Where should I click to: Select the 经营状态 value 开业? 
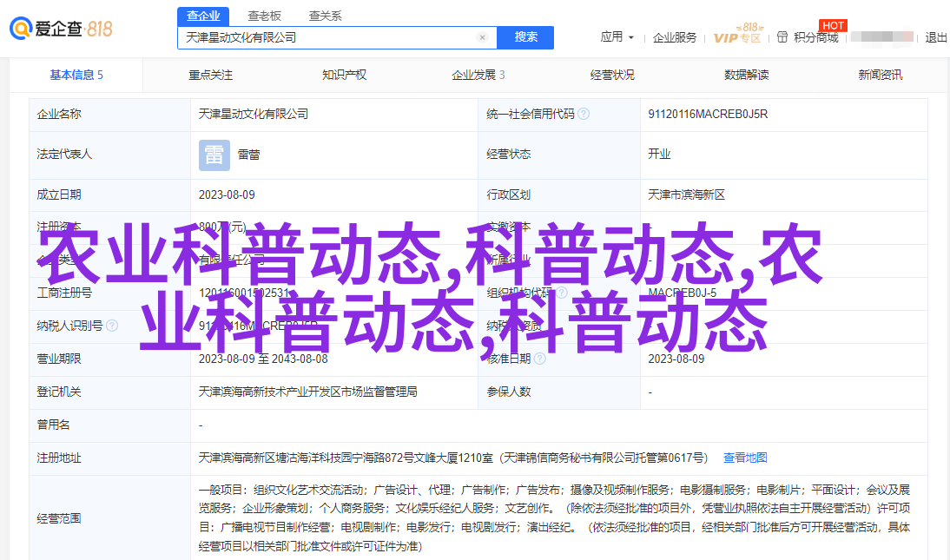coord(659,154)
